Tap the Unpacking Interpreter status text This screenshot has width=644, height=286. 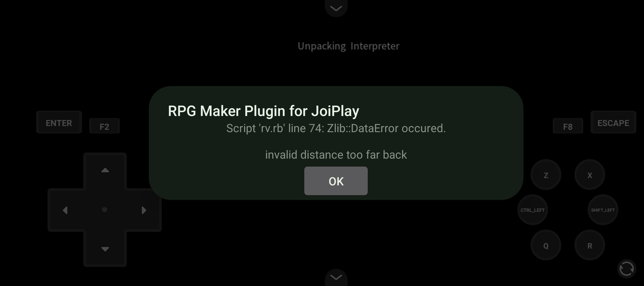point(348,46)
